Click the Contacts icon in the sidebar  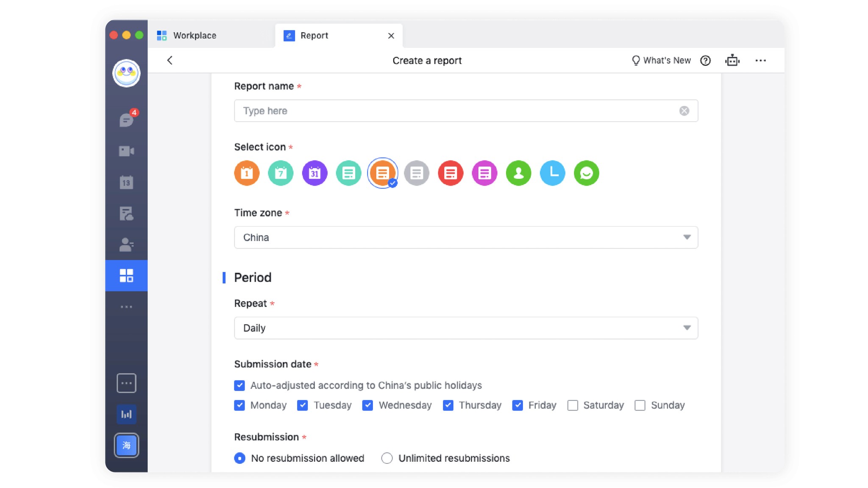coord(126,244)
